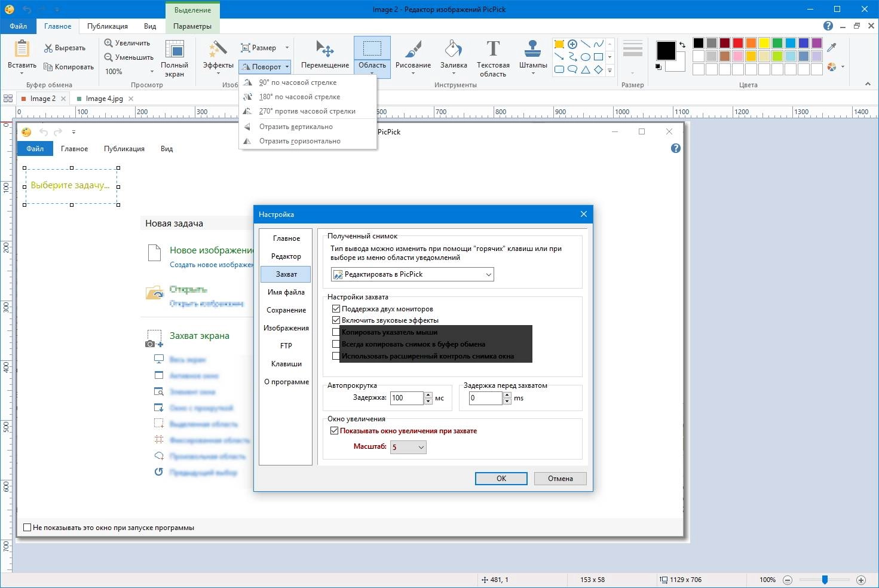The image size is (879, 588).
Task: Select the circled plus shape tool
Action: click(572, 44)
